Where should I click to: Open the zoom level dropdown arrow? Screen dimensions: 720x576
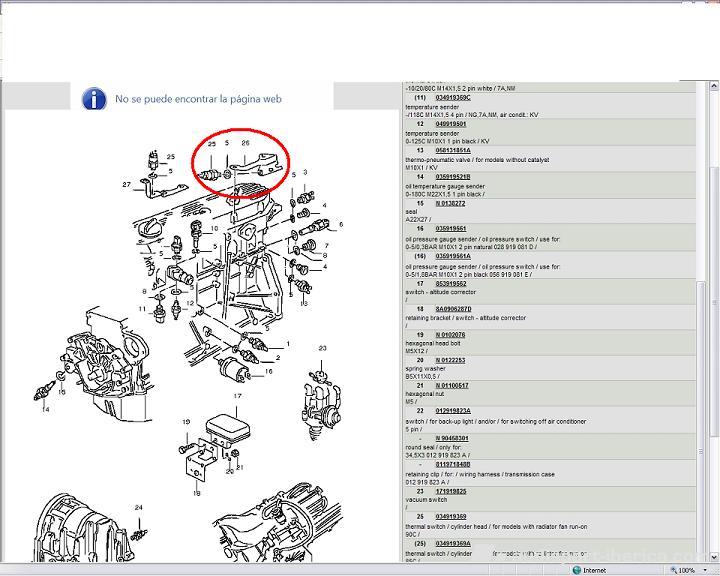pyautogui.click(x=705, y=570)
